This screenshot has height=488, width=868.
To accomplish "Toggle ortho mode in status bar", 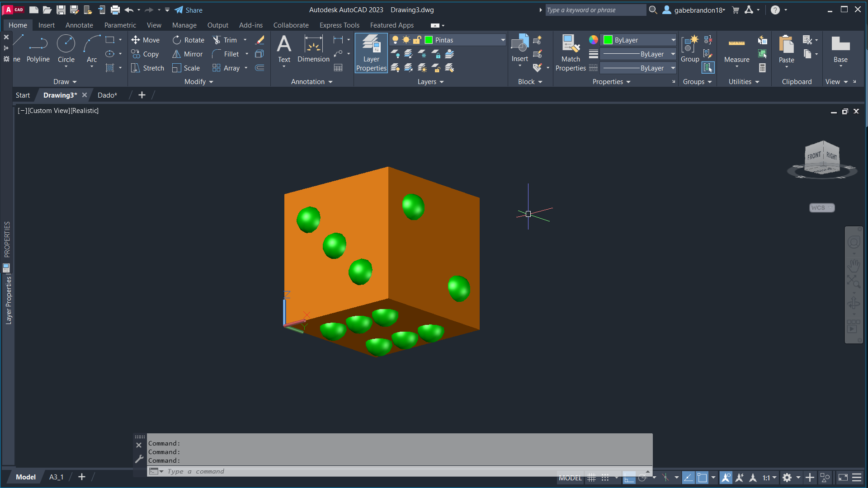I will (629, 478).
